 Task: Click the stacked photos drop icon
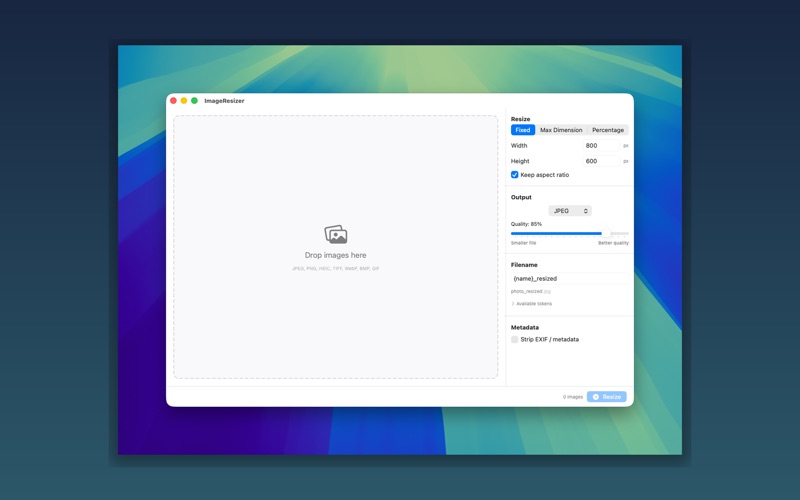(x=336, y=234)
